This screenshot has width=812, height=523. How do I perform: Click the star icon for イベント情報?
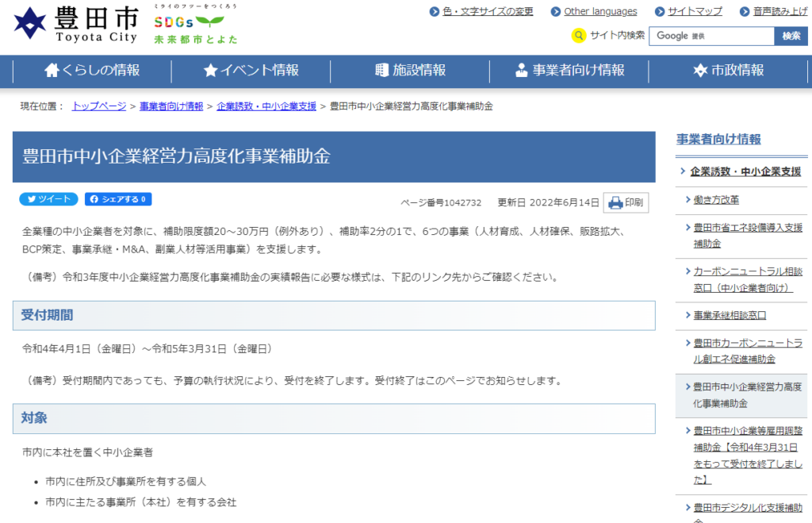(x=210, y=71)
